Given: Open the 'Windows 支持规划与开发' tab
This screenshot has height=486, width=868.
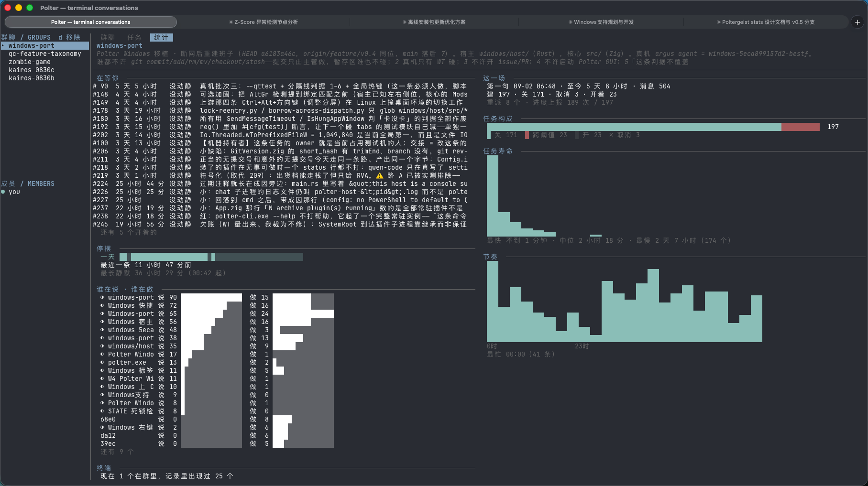Looking at the screenshot, I should pyautogui.click(x=601, y=22).
